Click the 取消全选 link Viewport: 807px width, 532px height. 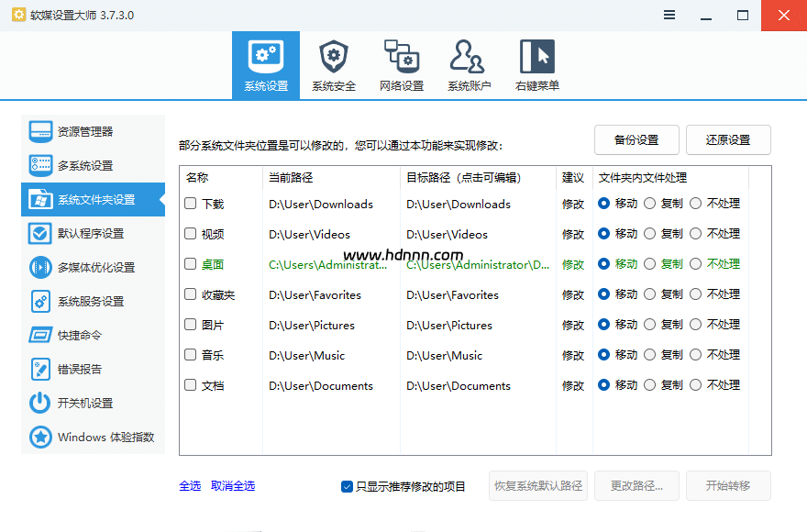233,486
